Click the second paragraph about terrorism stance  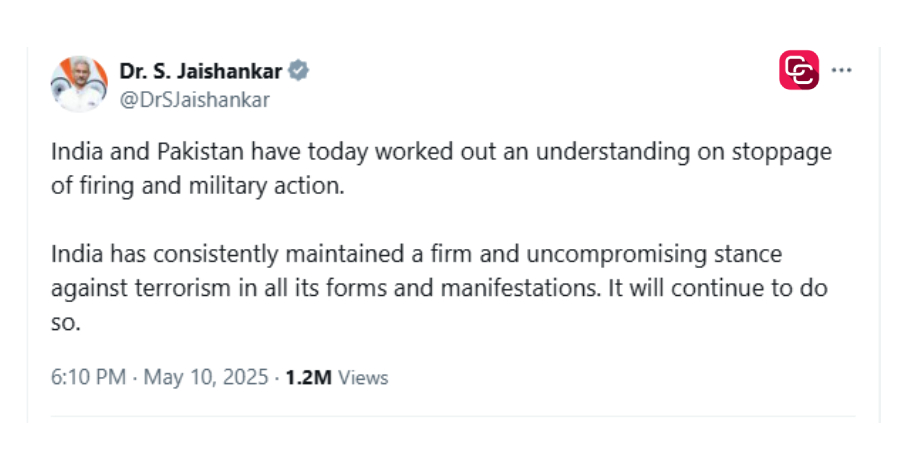[439, 288]
